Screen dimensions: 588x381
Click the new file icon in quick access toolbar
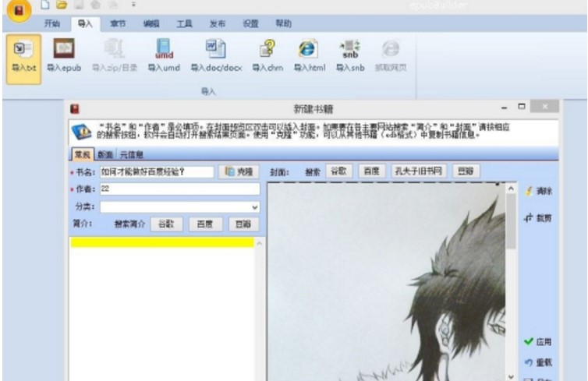tap(45, 5)
